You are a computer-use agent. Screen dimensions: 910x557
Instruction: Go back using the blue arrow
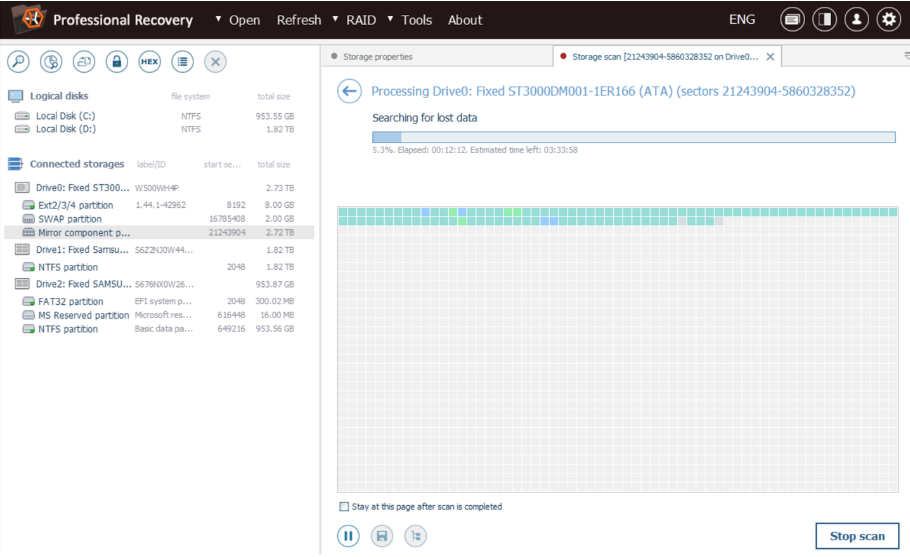[x=348, y=92]
